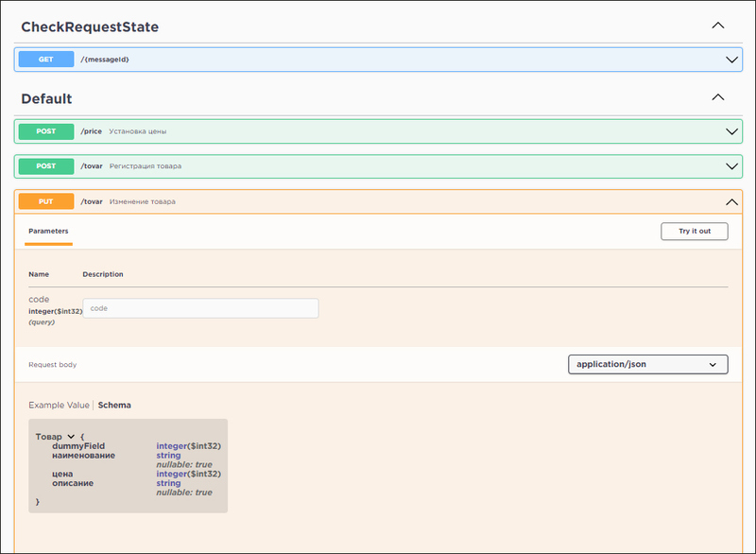
Task: Click the /tovar path in PUT section
Action: [92, 201]
